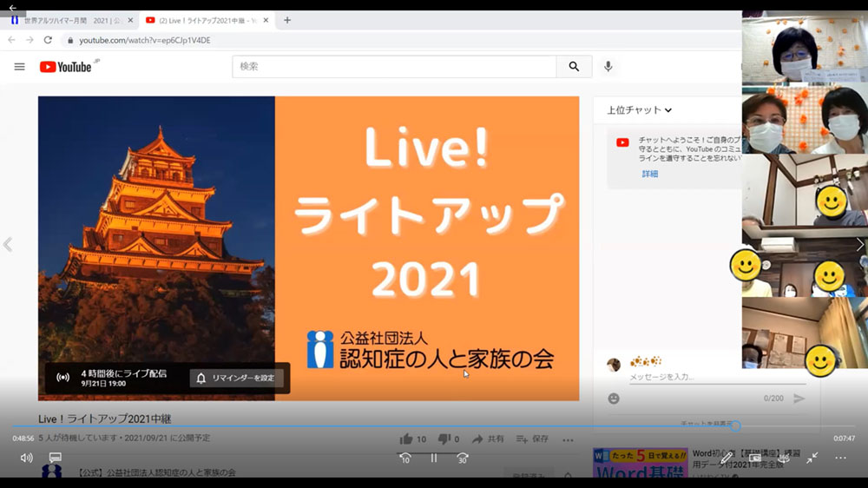This screenshot has width=868, height=488.
Task: Select the bottom participant tile with yellow curtain
Action: click(x=805, y=333)
